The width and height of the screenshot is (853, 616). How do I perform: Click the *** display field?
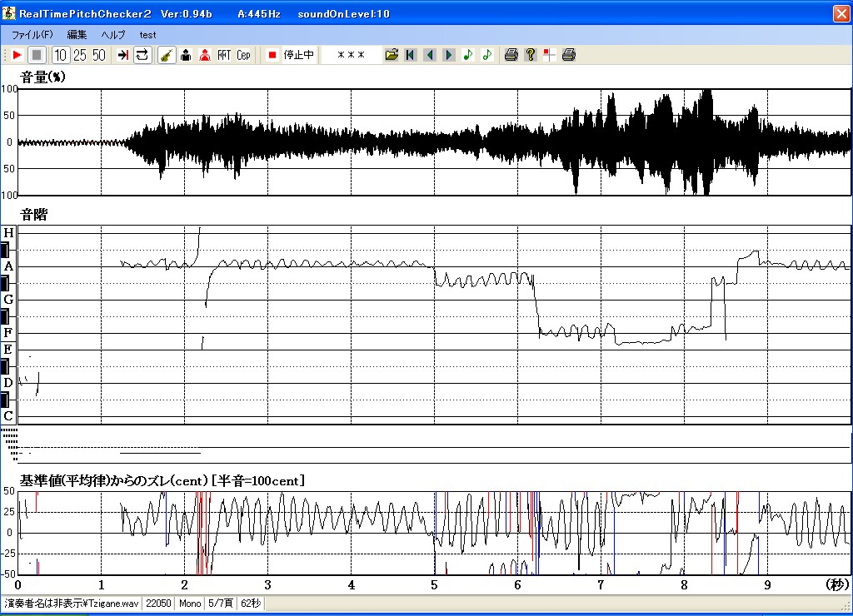click(351, 55)
